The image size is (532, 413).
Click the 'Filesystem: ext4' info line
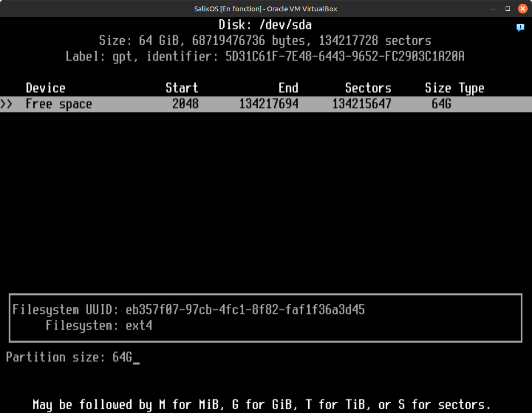click(x=98, y=326)
